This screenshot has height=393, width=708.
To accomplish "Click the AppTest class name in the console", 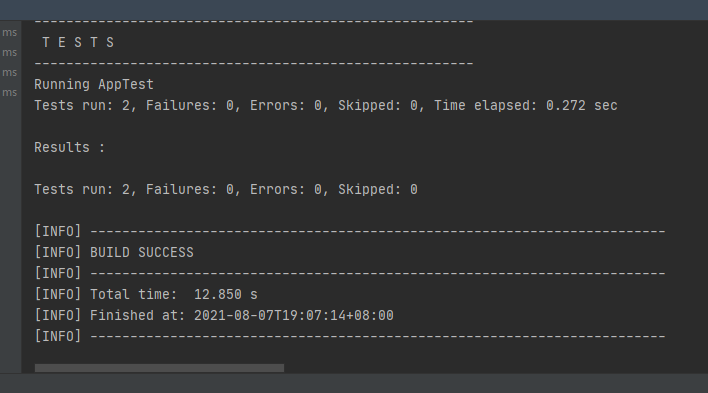I will pyautogui.click(x=126, y=84).
